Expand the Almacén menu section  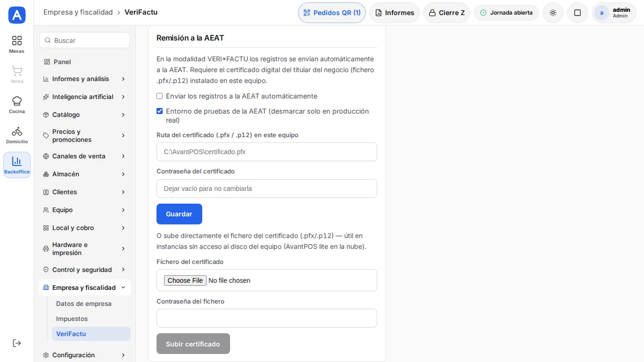coord(85,174)
